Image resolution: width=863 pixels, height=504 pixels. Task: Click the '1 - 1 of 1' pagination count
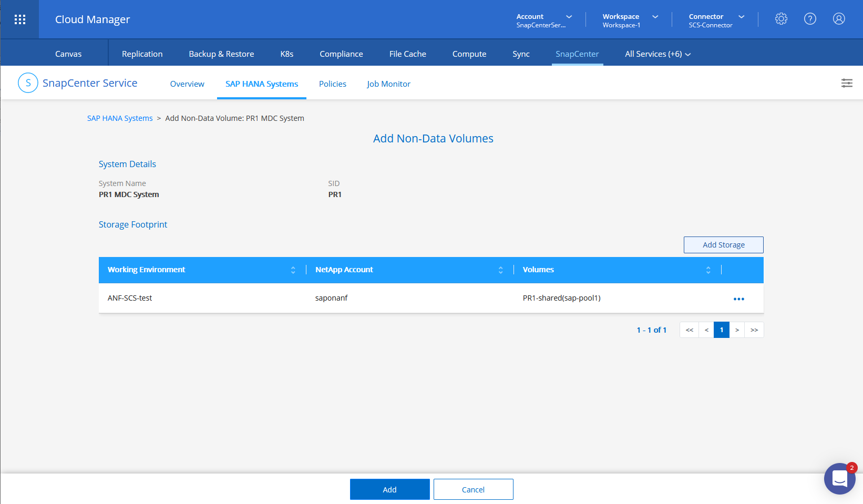[x=652, y=330]
